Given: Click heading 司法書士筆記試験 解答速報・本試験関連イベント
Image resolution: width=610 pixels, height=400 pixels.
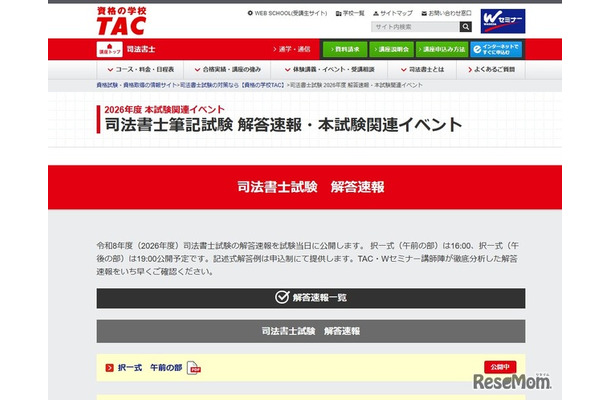Looking at the screenshot, I should pos(283,125).
